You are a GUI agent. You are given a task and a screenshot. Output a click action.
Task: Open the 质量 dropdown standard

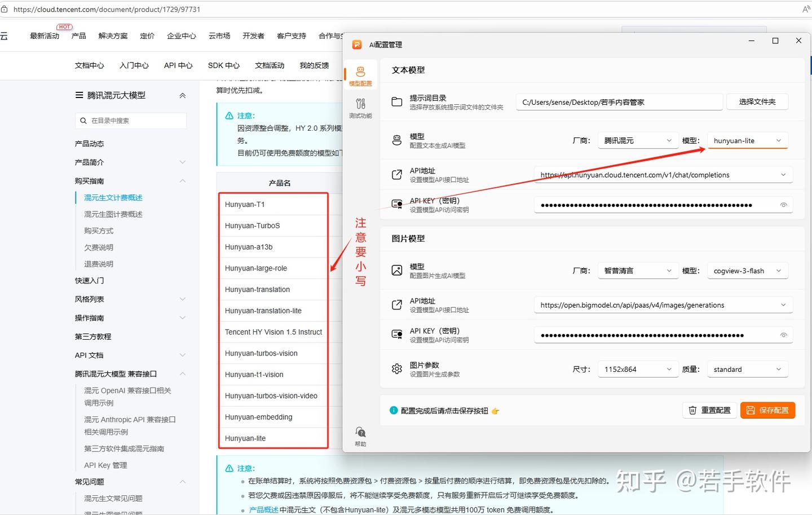coord(747,369)
